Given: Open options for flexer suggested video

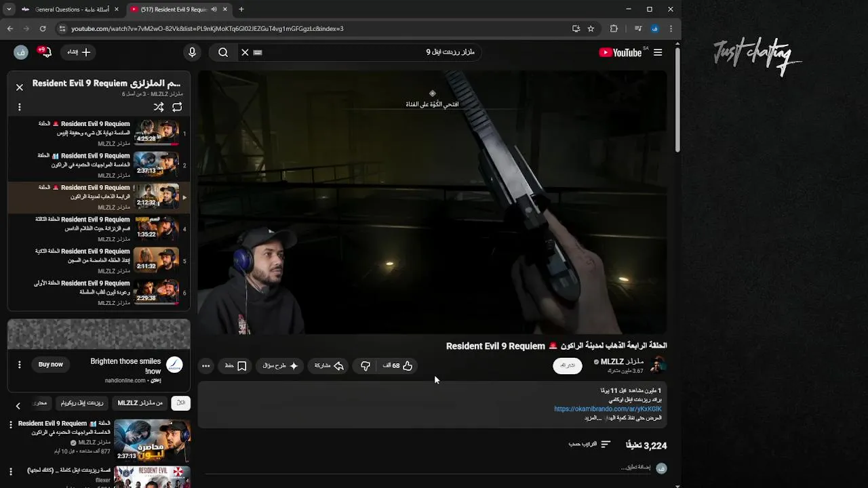Looking at the screenshot, I should (x=10, y=471).
